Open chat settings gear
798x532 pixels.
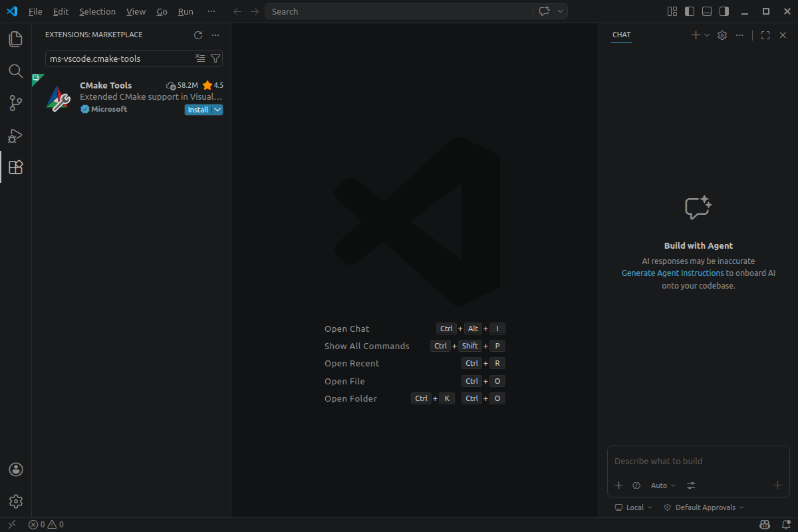722,35
